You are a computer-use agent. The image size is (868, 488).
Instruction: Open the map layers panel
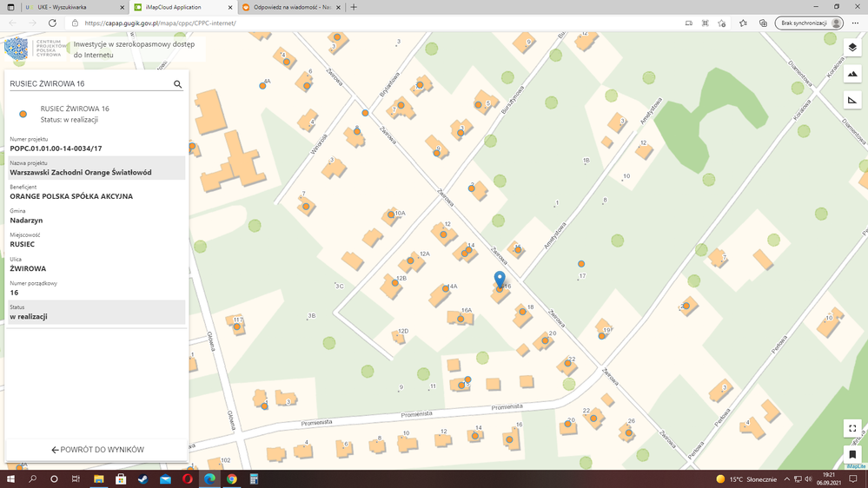click(851, 48)
